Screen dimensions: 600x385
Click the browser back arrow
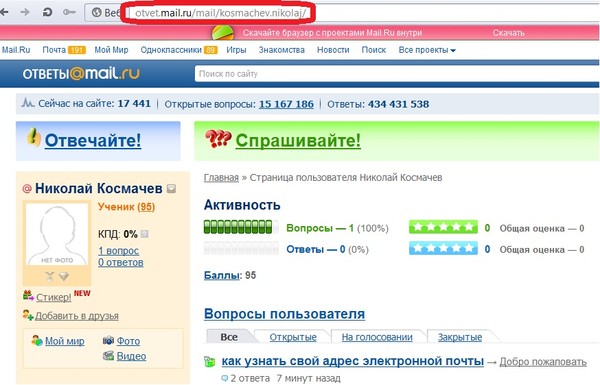[x=4, y=12]
